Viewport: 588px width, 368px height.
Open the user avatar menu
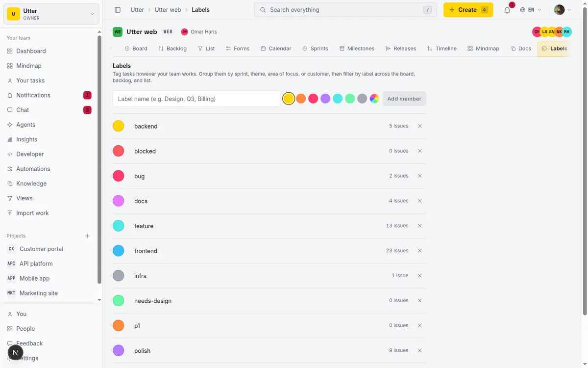point(563,10)
